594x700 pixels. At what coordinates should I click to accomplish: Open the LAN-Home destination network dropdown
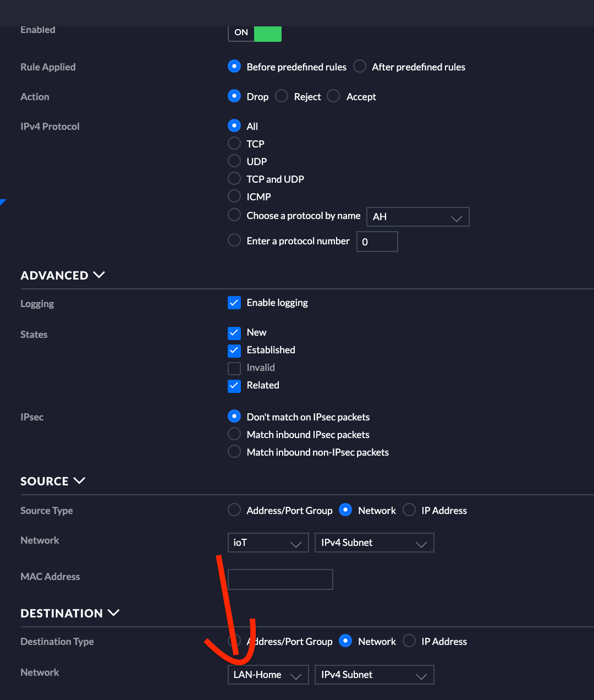coord(268,675)
